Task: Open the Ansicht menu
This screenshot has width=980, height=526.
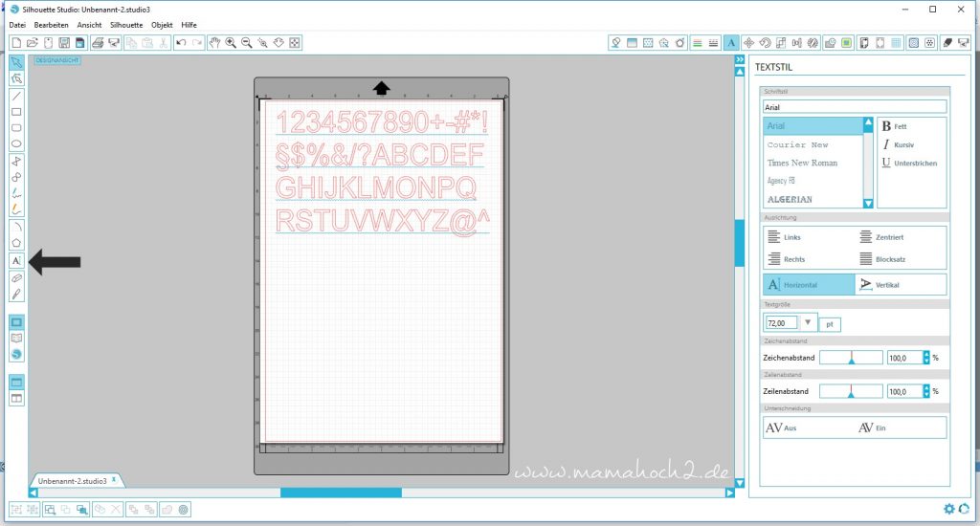Action: click(x=89, y=25)
